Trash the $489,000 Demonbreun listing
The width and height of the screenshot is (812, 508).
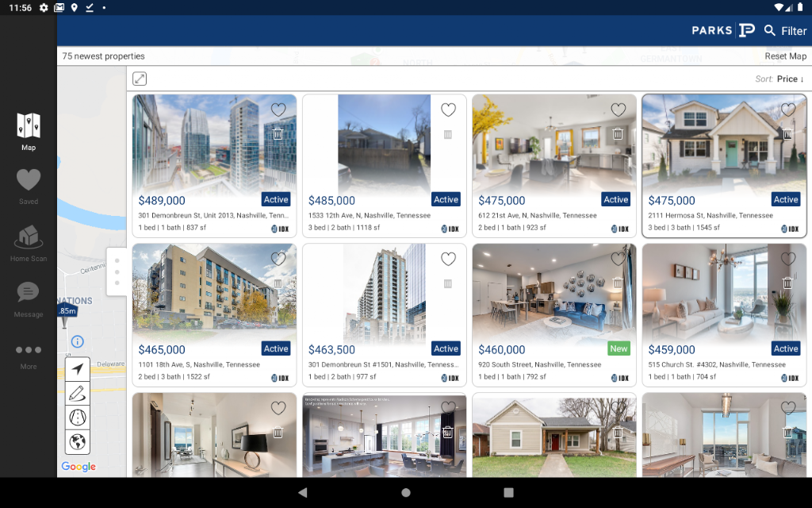(278, 133)
